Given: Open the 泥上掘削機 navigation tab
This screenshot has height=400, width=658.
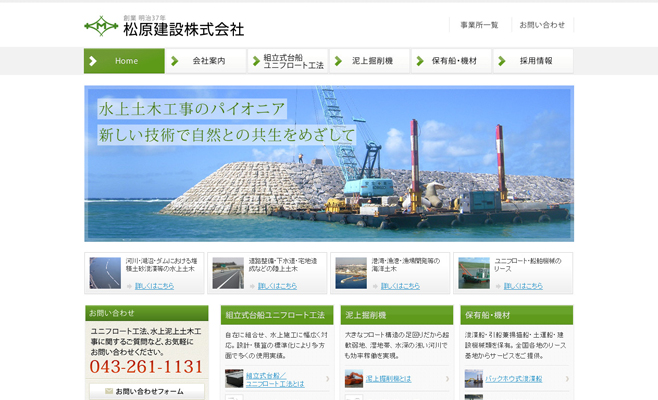Looking at the screenshot, I should click(370, 61).
